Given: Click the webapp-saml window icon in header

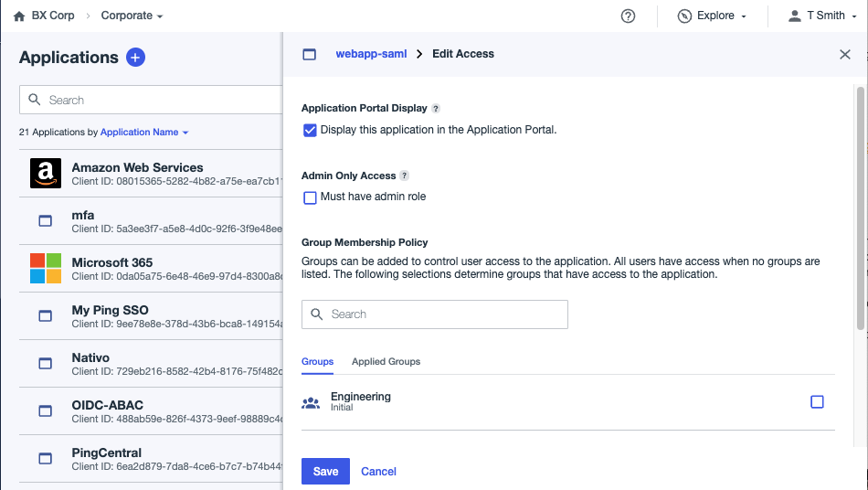Looking at the screenshot, I should point(310,54).
